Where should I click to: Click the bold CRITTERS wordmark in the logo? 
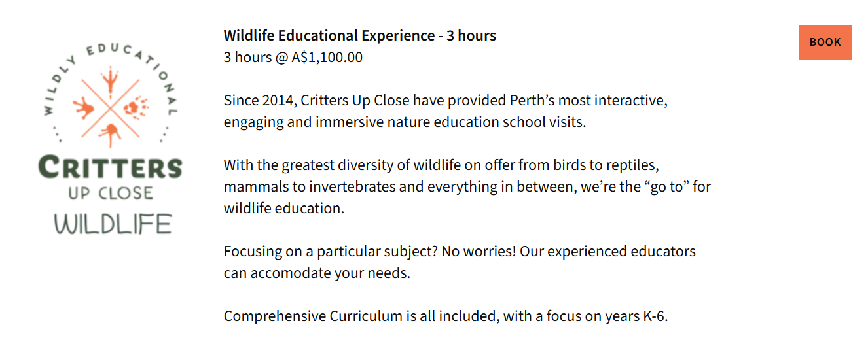click(110, 167)
